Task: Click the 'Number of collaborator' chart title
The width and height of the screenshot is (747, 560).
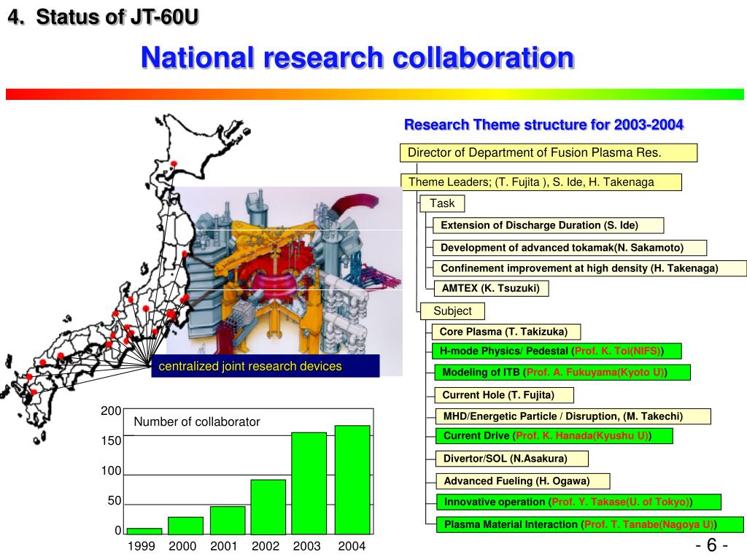Action: click(197, 421)
